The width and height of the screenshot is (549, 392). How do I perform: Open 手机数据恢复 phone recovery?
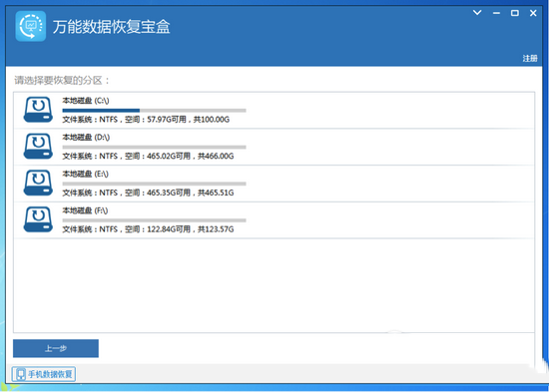coord(44,374)
